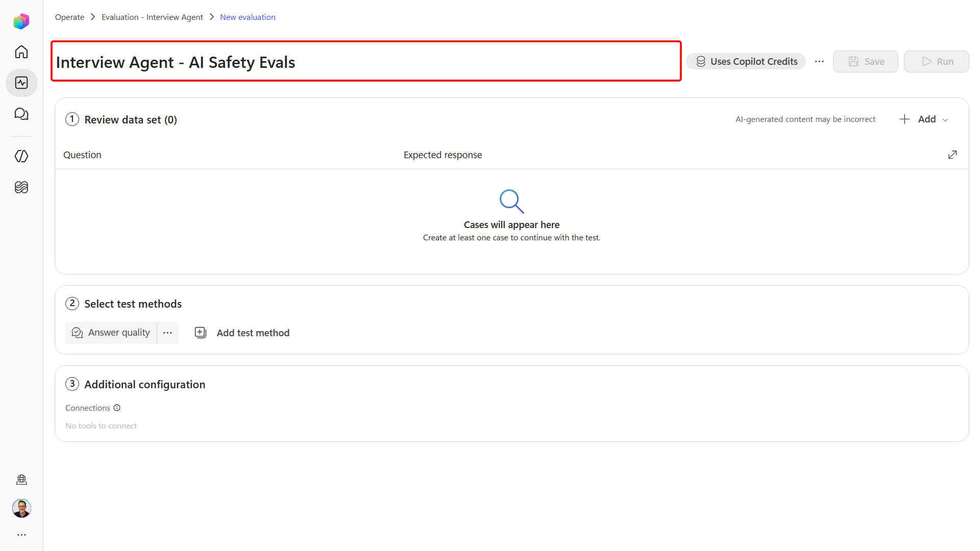
Task: Expand the data set table view
Action: coord(952,155)
